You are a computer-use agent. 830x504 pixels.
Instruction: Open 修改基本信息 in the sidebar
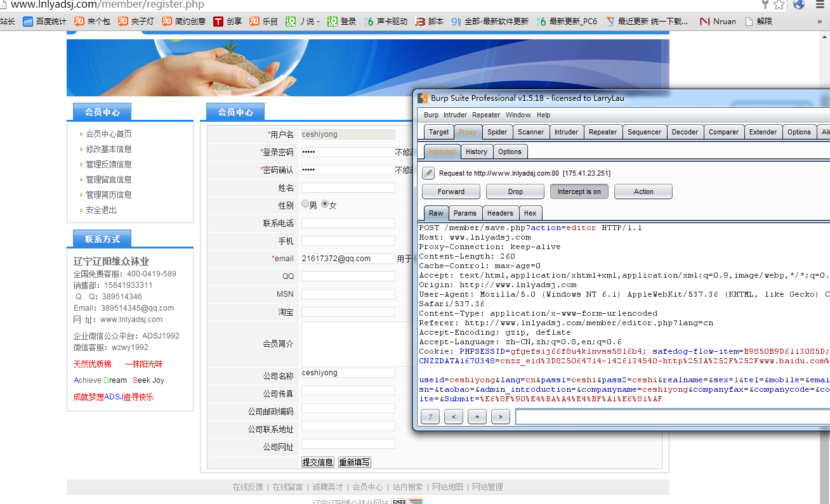tap(109, 149)
